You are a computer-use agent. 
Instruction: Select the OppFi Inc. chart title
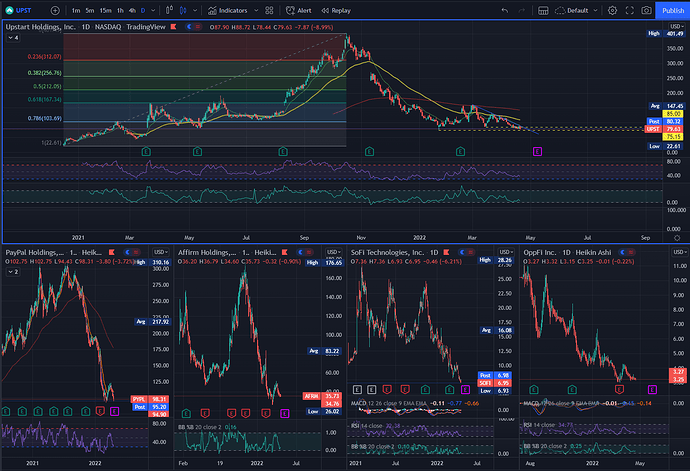(540, 252)
